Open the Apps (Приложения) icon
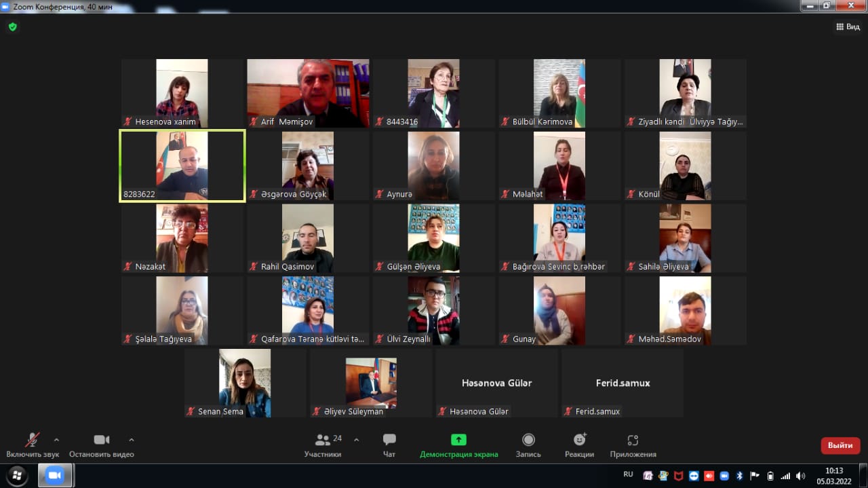 (x=633, y=440)
